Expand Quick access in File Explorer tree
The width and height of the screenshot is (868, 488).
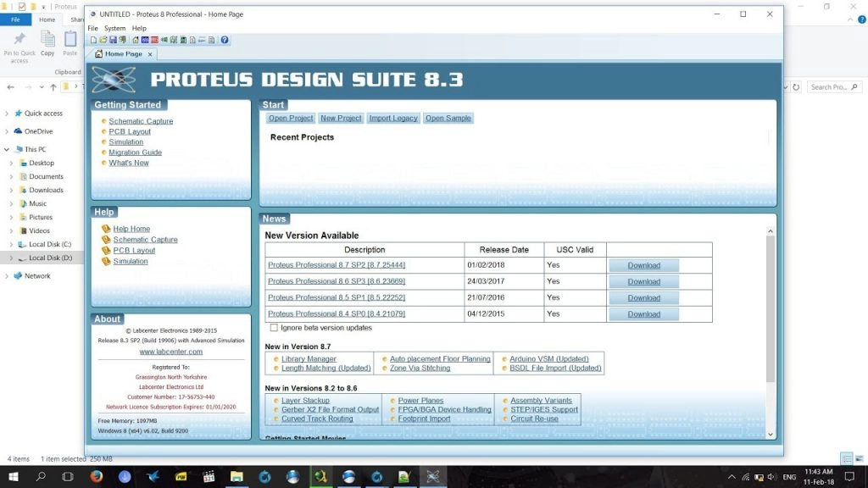click(x=7, y=114)
